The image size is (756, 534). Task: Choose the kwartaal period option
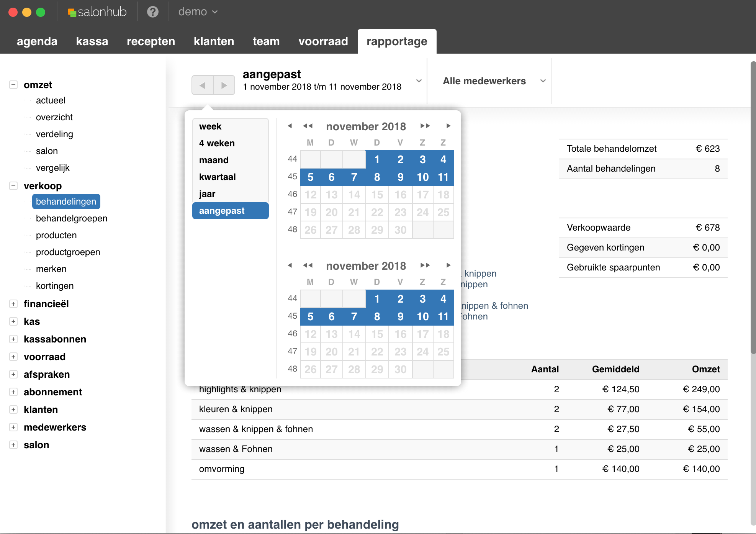tap(231, 177)
